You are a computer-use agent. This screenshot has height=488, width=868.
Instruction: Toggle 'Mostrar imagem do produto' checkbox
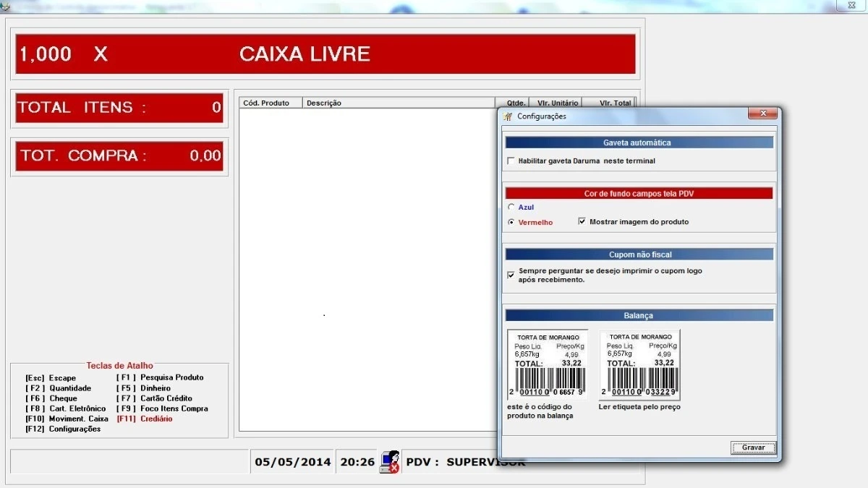point(582,222)
